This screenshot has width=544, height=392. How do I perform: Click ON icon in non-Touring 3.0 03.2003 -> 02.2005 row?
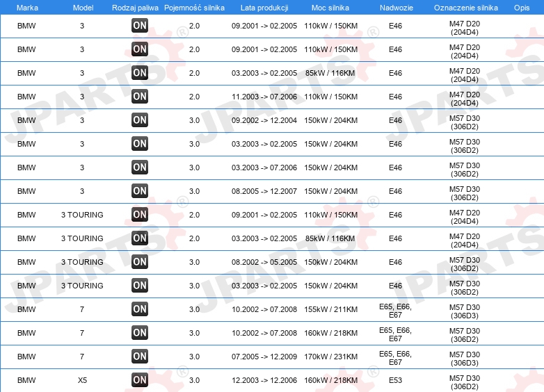(140, 143)
